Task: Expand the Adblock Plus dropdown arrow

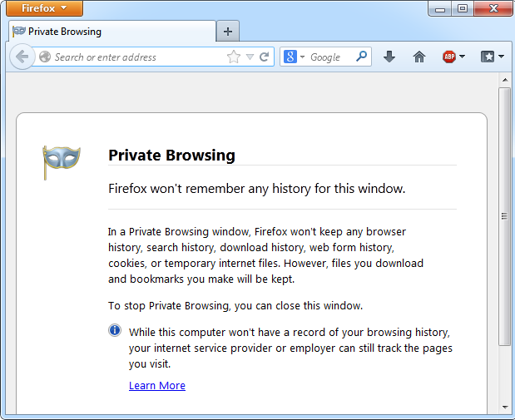Action: 462,57
